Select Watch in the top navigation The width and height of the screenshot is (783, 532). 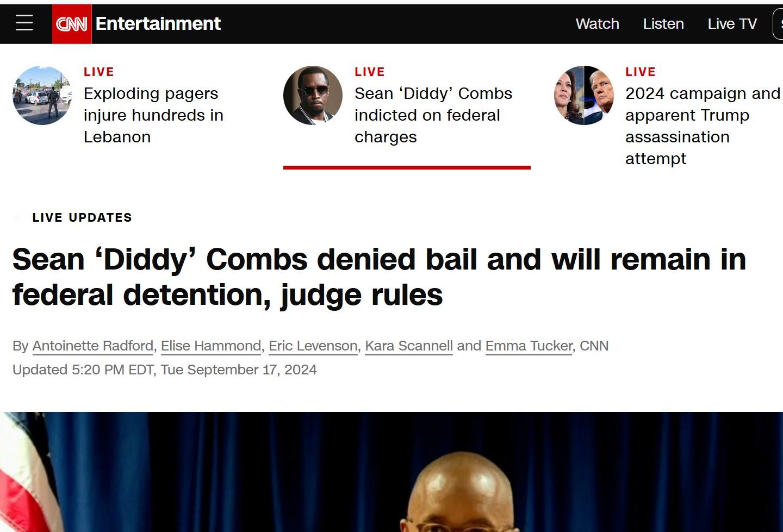[x=597, y=24]
